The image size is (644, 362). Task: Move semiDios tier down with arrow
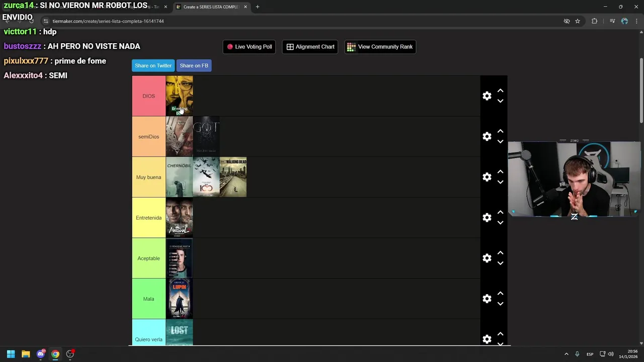pos(500,142)
